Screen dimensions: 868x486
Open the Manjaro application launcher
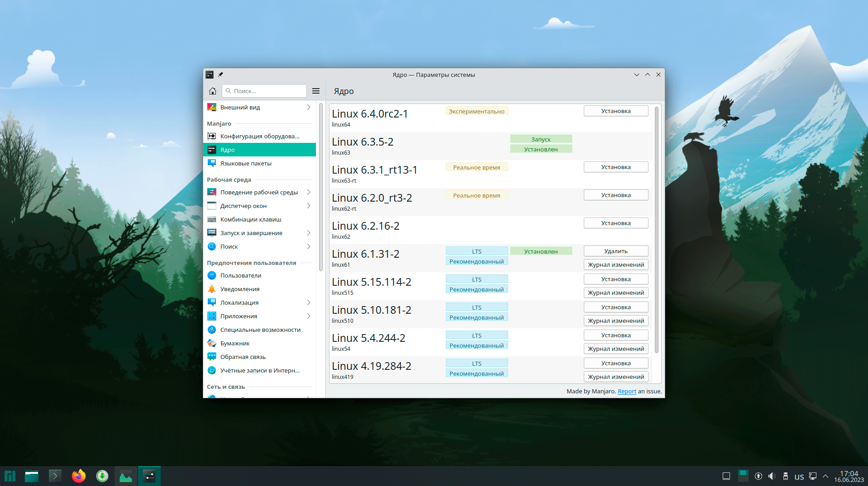pyautogui.click(x=10, y=476)
